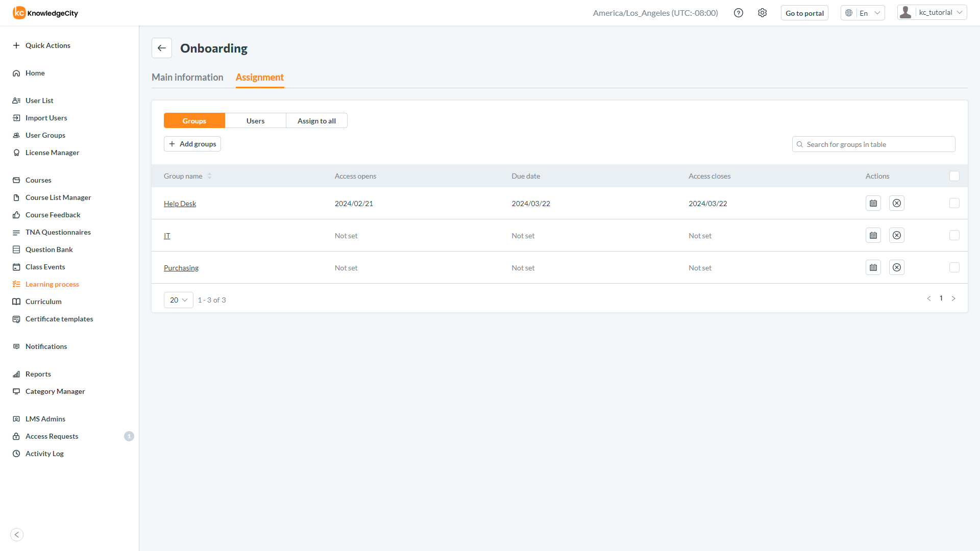Image resolution: width=980 pixels, height=551 pixels.
Task: Remove the Purchasing group assignment
Action: 897,267
